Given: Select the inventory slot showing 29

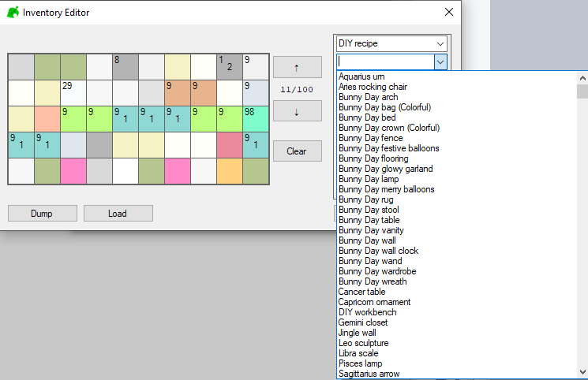Looking at the screenshot, I should click(x=73, y=93).
